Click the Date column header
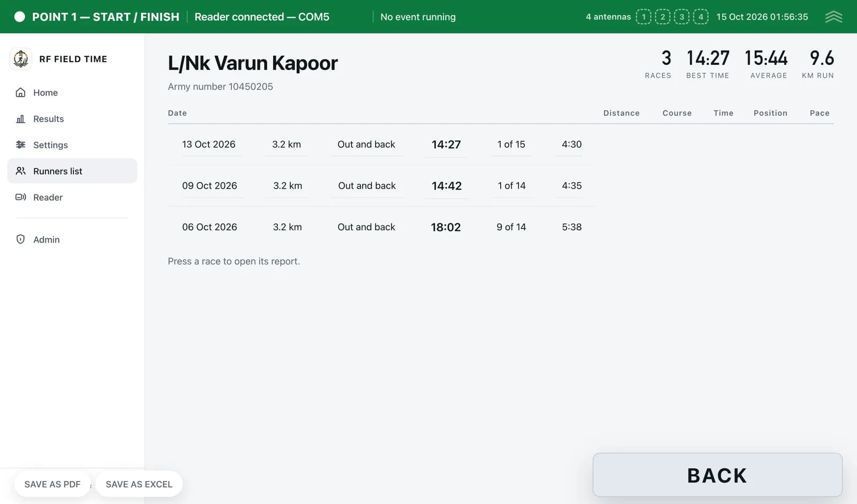The height and width of the screenshot is (504, 857). pos(177,113)
